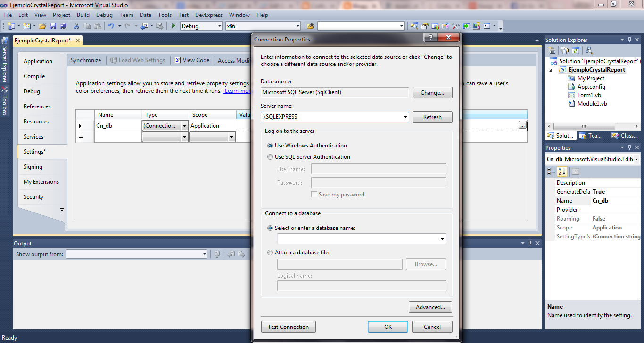Screen dimensions: 644x343
Task: Click the New Project toolbar icon
Action: click(10, 26)
